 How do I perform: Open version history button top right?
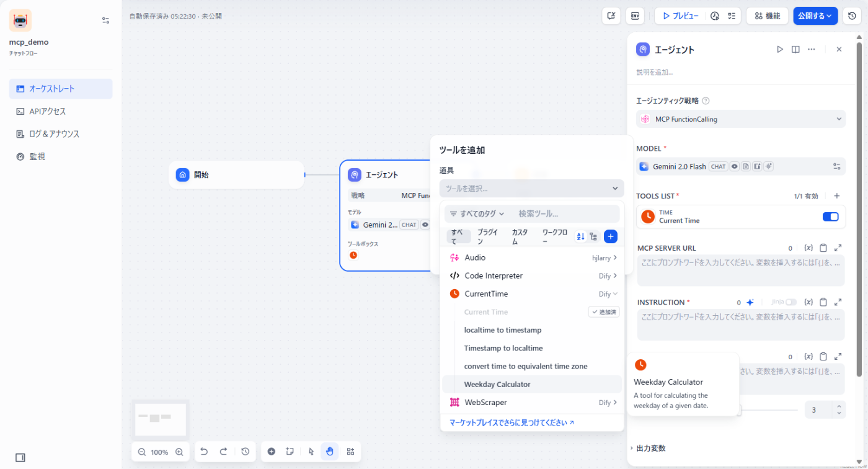tap(852, 16)
